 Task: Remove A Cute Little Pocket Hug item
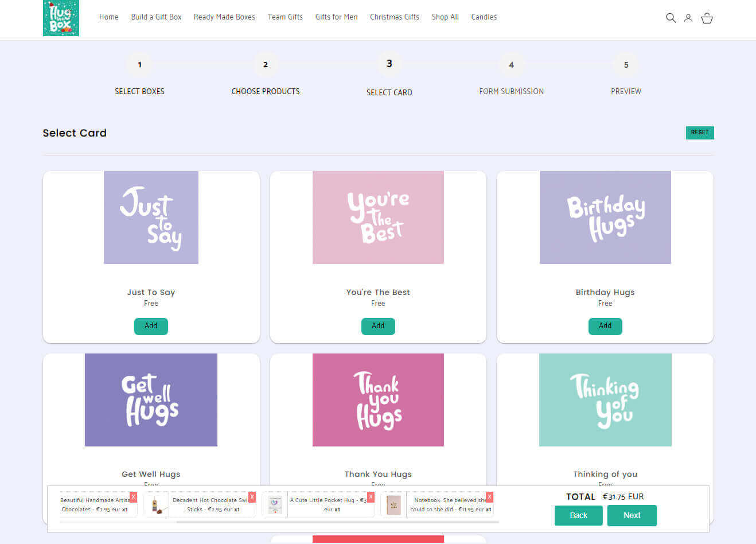(371, 497)
